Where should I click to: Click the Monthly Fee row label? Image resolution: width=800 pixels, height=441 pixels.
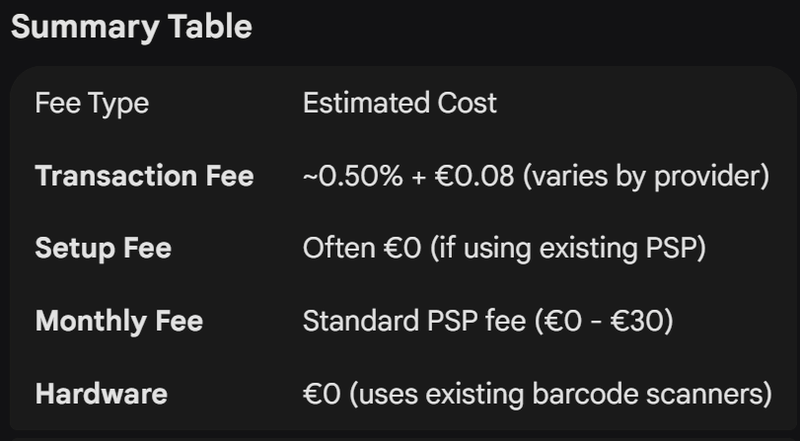(118, 321)
